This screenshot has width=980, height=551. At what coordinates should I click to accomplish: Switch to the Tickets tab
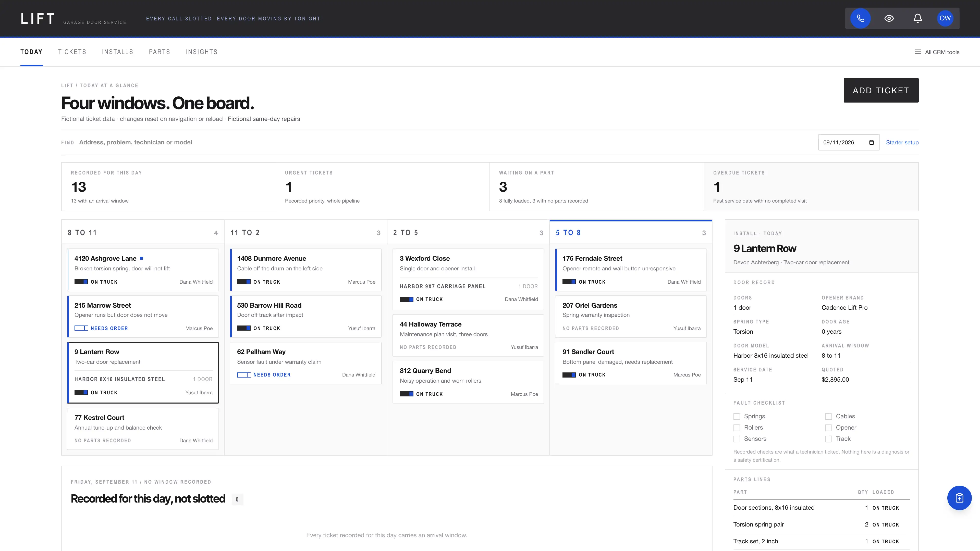pos(72,52)
